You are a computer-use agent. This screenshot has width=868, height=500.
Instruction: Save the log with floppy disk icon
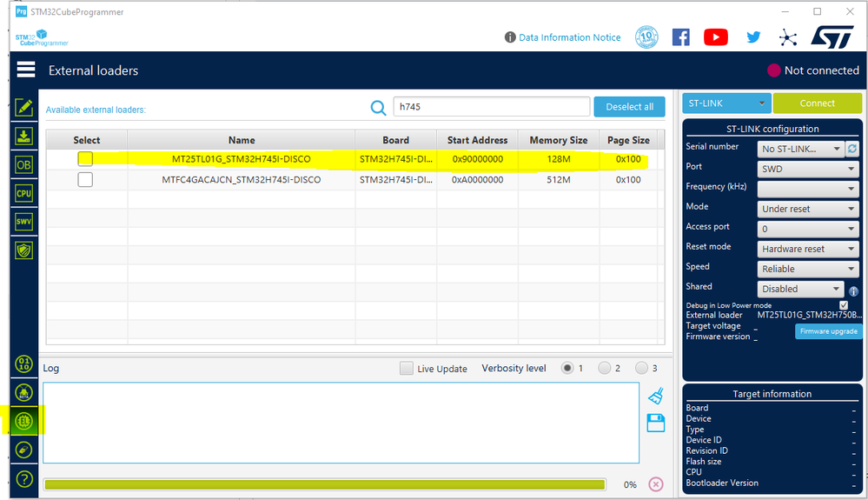[656, 423]
